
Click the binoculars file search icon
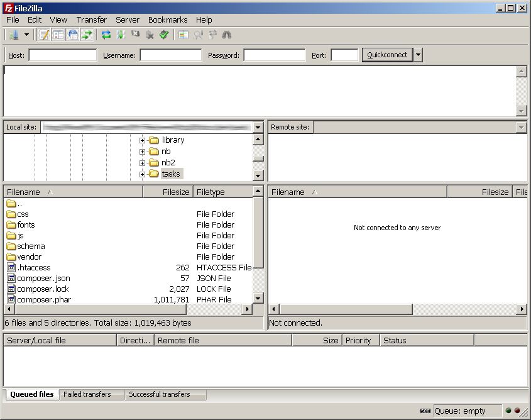[x=227, y=35]
